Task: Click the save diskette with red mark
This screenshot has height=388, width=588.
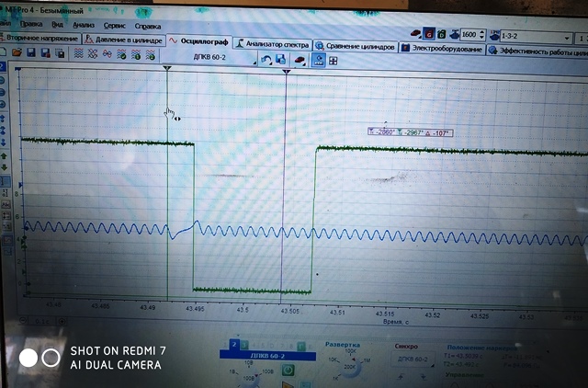Action: coord(45,53)
